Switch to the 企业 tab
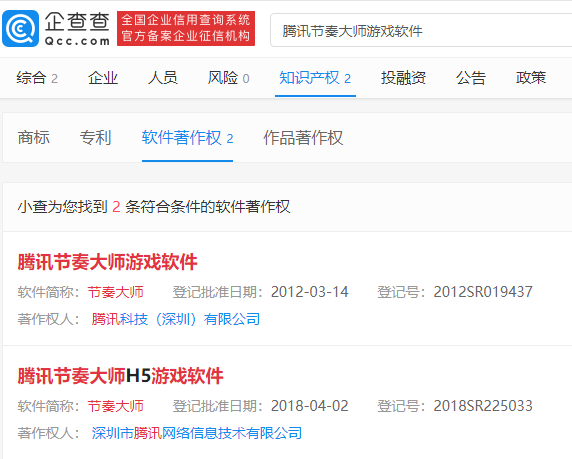The height and width of the screenshot is (459, 572). [x=103, y=78]
